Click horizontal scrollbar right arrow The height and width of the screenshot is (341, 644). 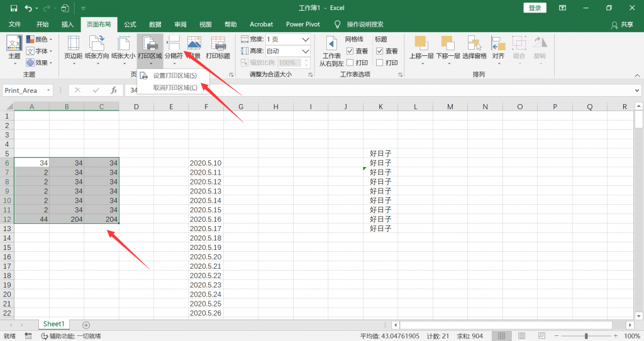tap(630, 325)
